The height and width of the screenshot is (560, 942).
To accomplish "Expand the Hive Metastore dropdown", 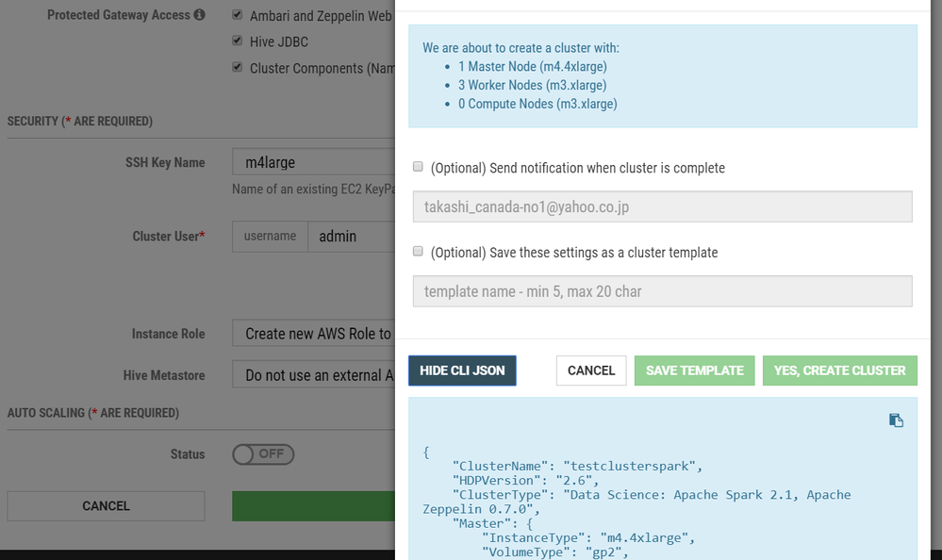I will pos(313,375).
